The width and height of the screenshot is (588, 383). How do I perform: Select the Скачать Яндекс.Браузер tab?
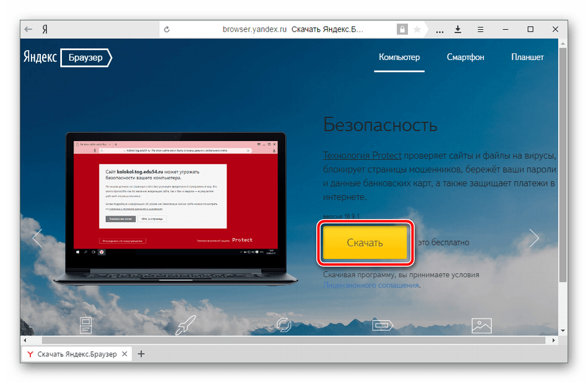pyautogui.click(x=77, y=354)
